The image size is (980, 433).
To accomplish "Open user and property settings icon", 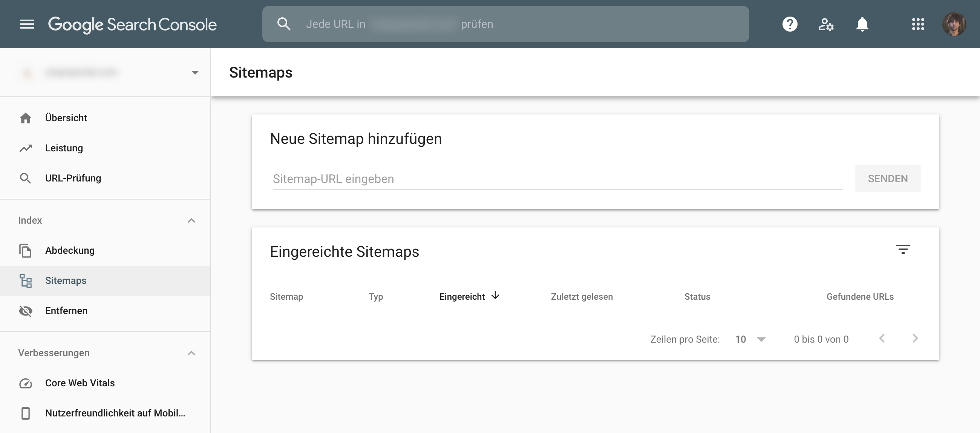I will pos(825,24).
